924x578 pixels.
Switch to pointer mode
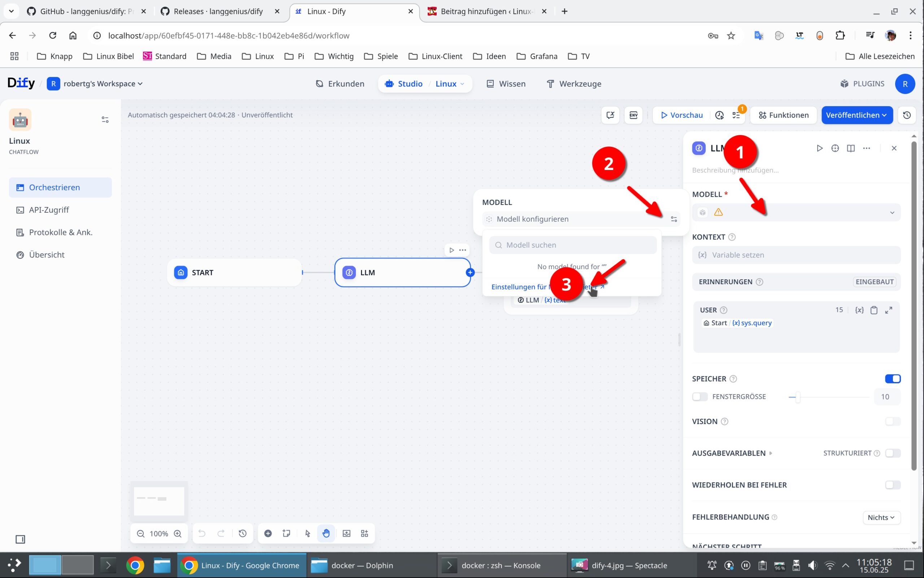tap(308, 533)
